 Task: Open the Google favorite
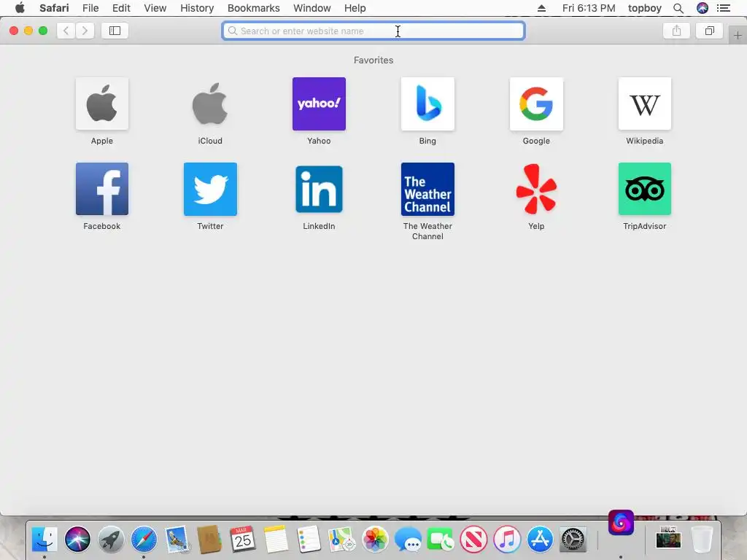(x=536, y=104)
